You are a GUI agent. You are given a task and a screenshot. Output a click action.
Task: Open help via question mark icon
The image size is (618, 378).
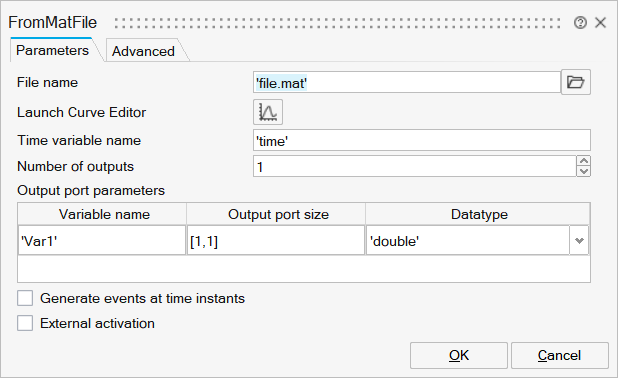580,22
